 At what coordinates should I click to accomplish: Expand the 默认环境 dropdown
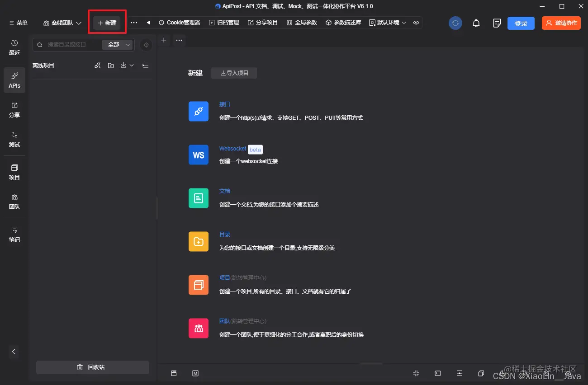click(x=388, y=22)
